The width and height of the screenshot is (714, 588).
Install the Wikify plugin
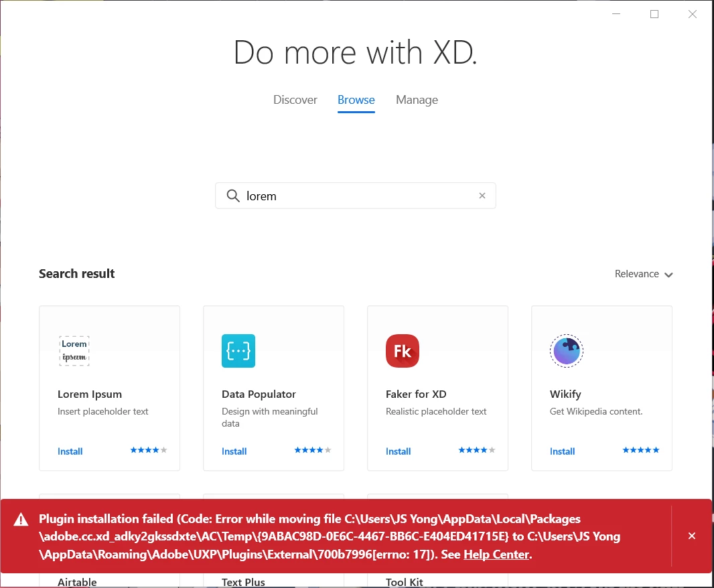click(563, 451)
